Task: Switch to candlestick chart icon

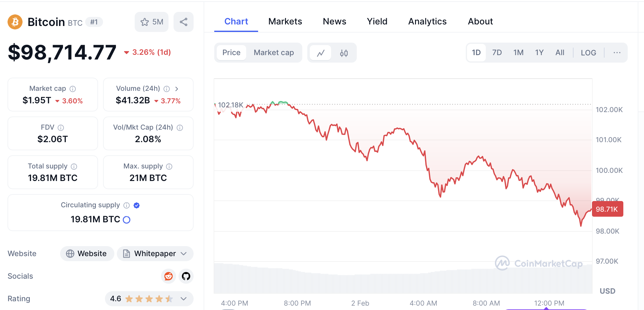Action: tap(344, 53)
